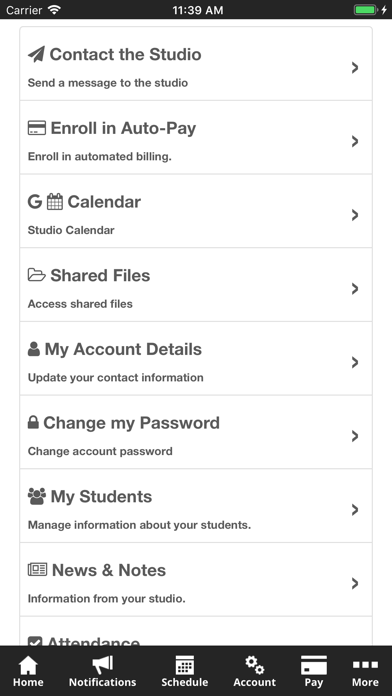Image resolution: width=392 pixels, height=696 pixels.
Task: Open Shared Files chevron arrow
Action: tap(355, 289)
